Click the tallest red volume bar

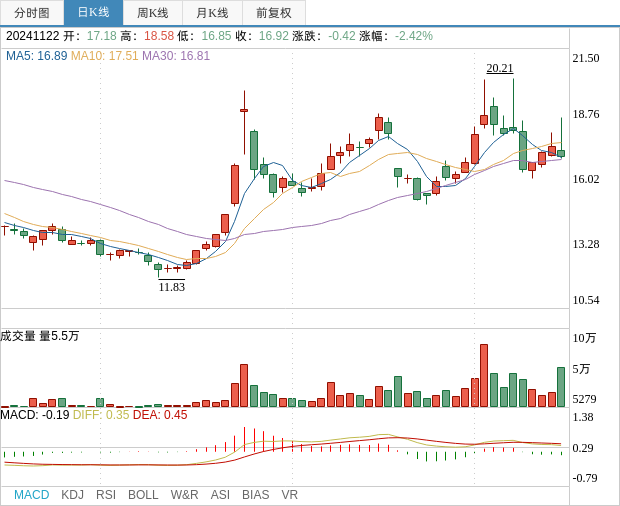484,376
